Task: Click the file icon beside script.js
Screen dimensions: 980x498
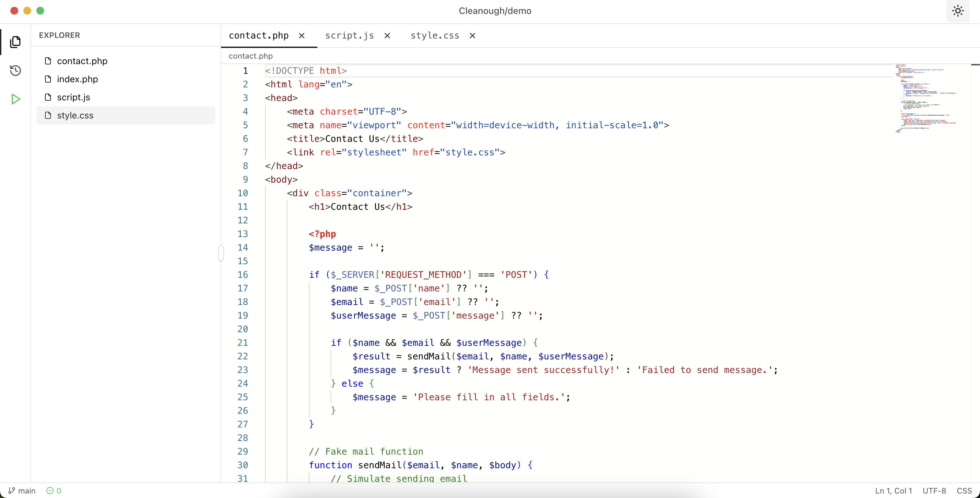Action: coord(48,97)
